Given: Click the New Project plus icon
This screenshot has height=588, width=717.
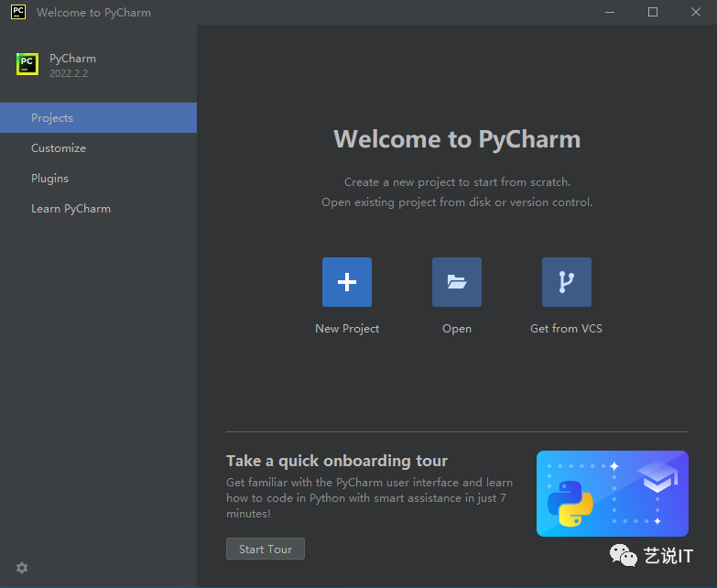Looking at the screenshot, I should tap(347, 282).
